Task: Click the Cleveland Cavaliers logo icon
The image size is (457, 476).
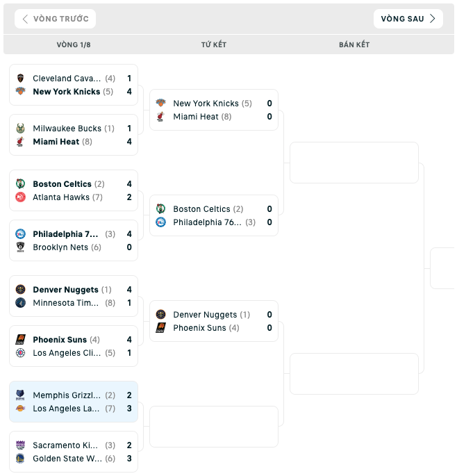Action: point(20,79)
